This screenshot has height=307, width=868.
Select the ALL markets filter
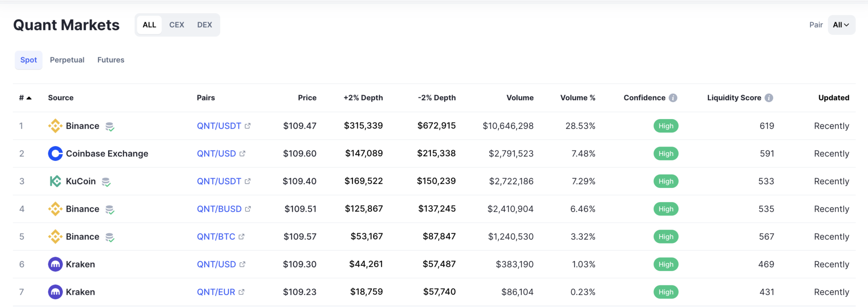coord(149,25)
